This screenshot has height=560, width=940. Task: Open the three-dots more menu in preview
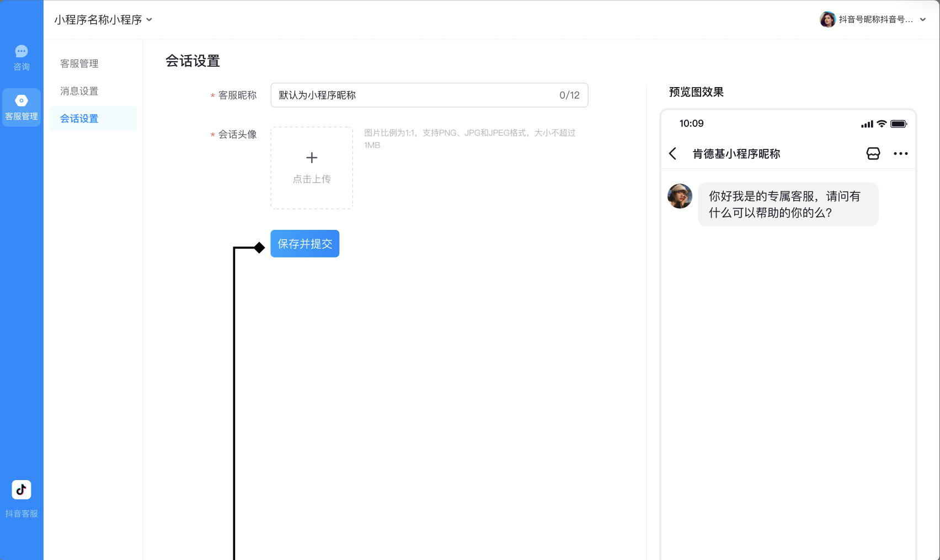900,154
